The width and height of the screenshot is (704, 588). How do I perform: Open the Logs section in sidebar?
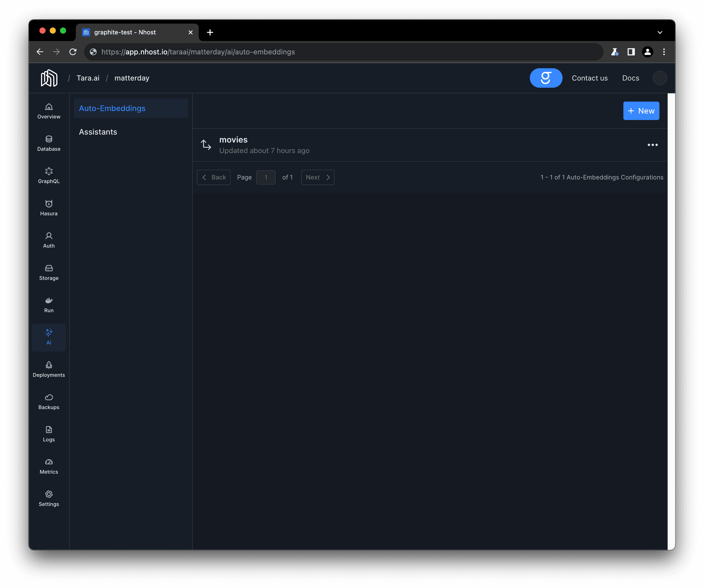point(48,434)
